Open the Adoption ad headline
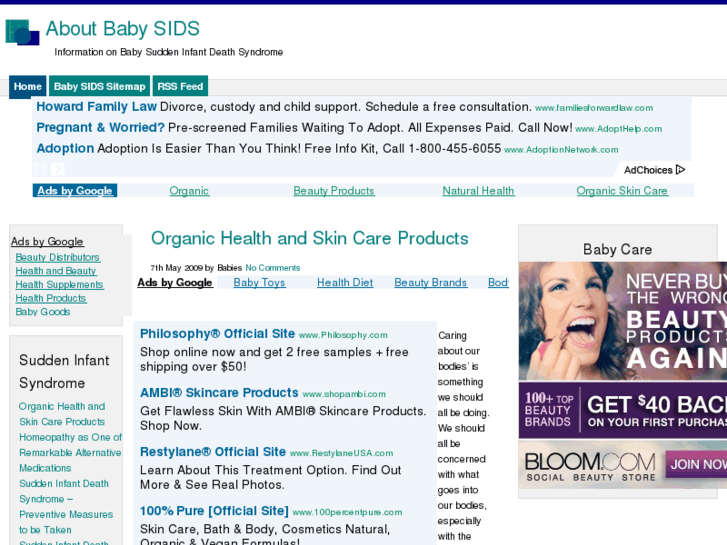This screenshot has width=727, height=545. [65, 148]
